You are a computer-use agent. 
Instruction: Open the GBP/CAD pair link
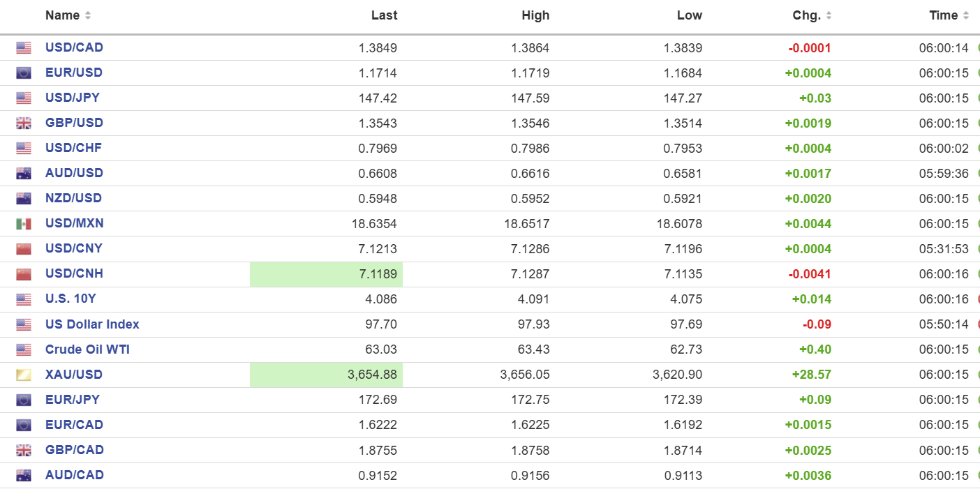coord(74,450)
